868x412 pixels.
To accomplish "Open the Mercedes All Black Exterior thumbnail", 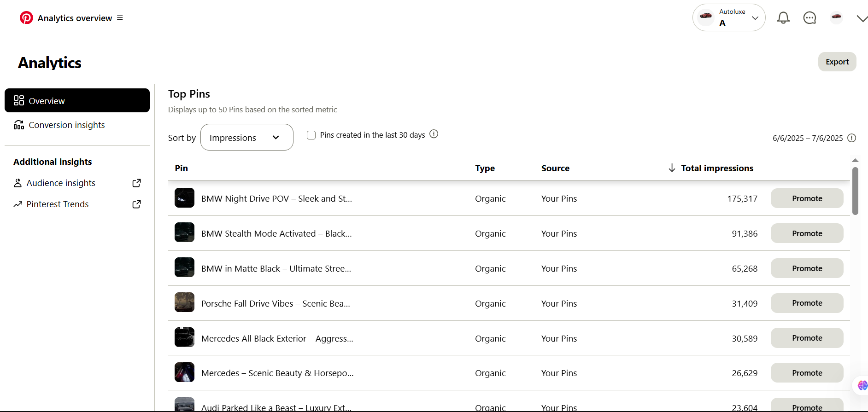I will (184, 337).
